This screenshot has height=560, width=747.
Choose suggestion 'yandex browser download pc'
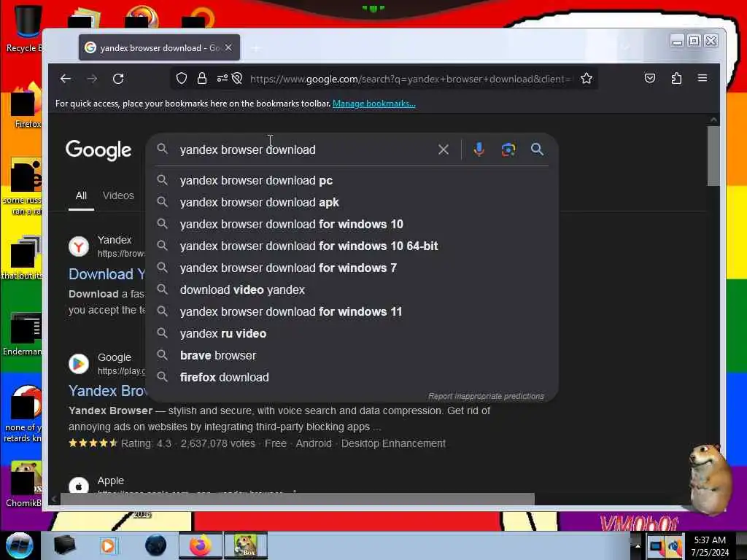point(352,181)
